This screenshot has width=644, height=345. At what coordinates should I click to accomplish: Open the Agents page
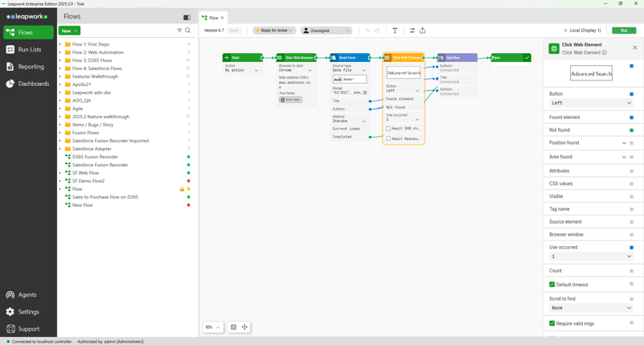tap(27, 295)
